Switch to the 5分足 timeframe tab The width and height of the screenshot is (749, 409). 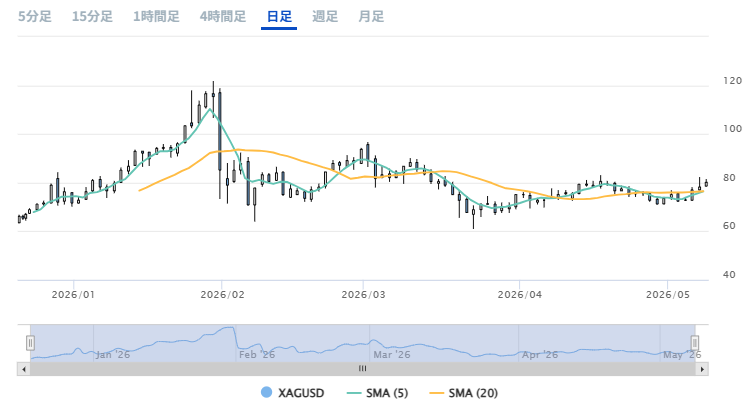tap(34, 17)
